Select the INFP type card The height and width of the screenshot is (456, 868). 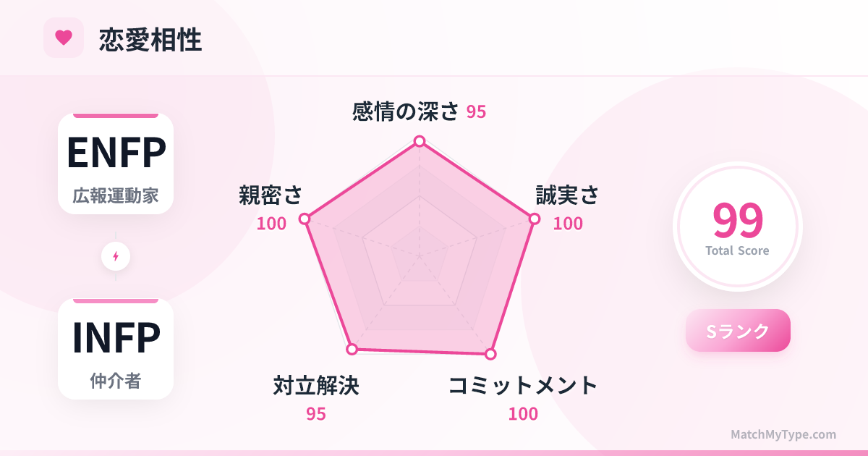tap(116, 349)
